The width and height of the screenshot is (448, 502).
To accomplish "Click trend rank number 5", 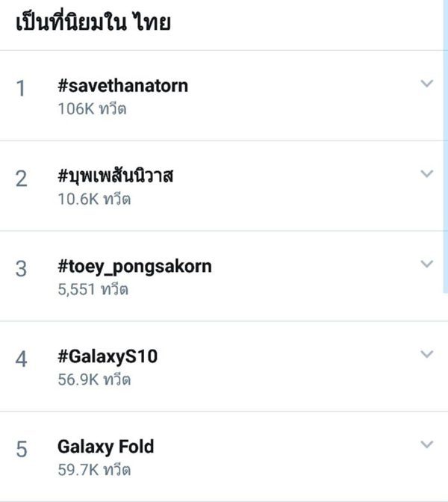I will point(22,449).
